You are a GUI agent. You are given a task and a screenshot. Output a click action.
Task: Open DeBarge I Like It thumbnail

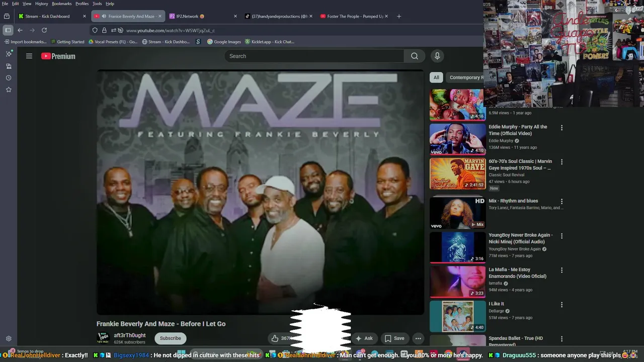point(457,316)
